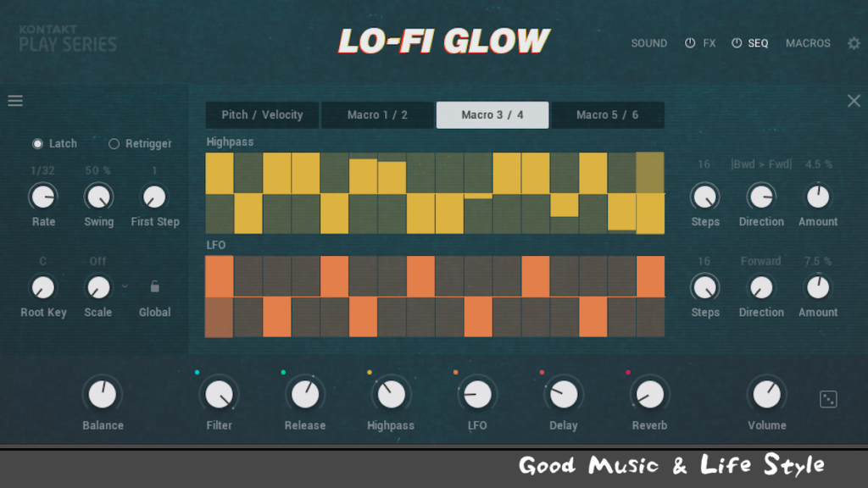Click the C root key value

(x=42, y=261)
